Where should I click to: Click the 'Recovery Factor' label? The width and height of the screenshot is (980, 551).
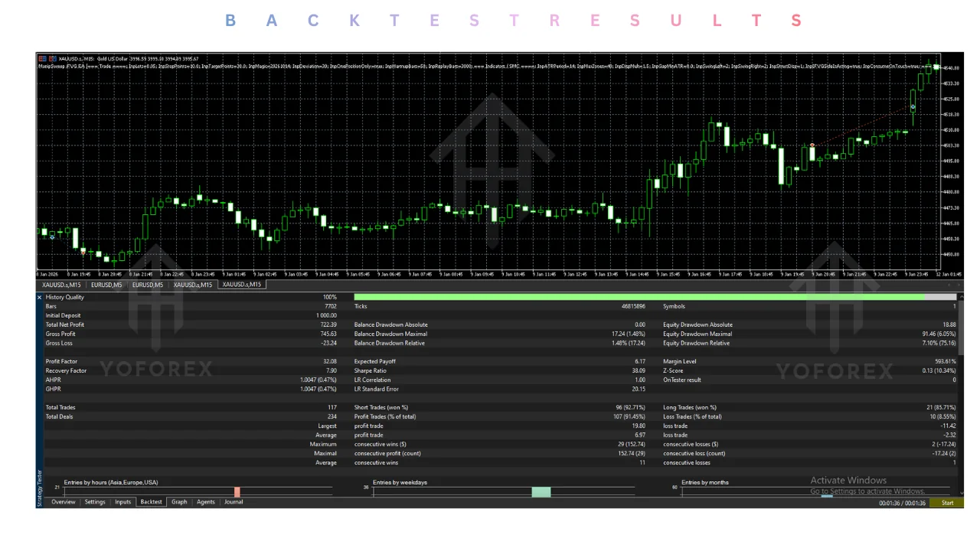[66, 370]
